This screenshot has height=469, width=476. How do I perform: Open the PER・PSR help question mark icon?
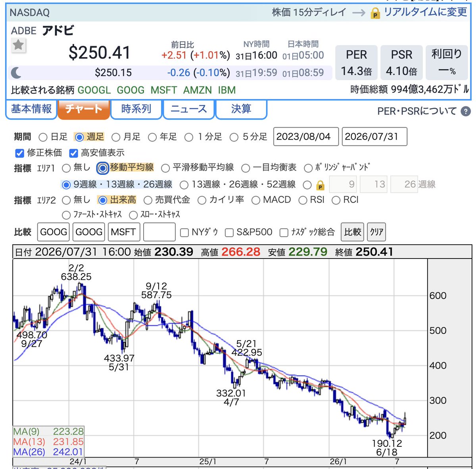click(466, 111)
